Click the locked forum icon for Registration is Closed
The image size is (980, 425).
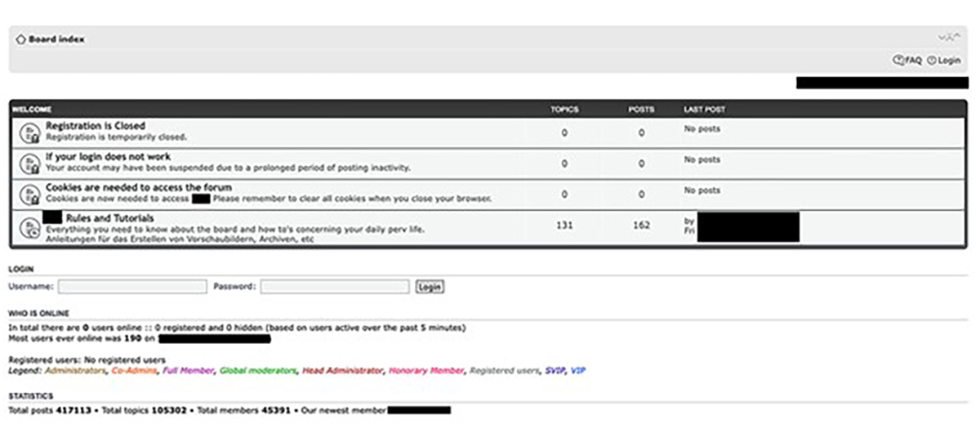click(29, 133)
